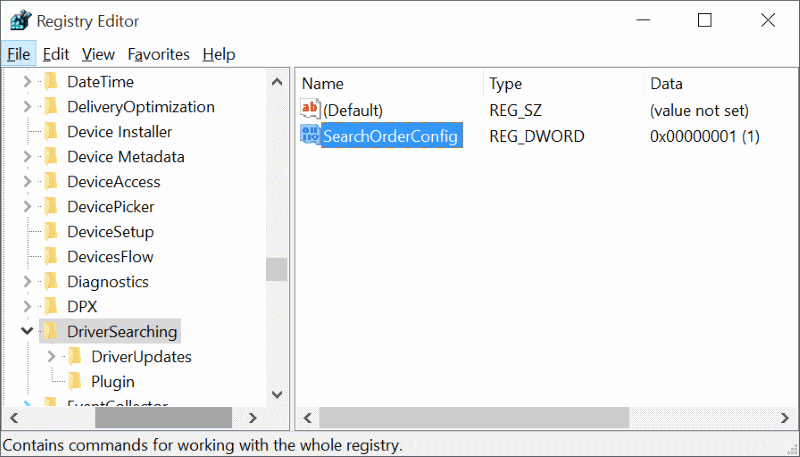The width and height of the screenshot is (800, 457).
Task: Expand the DateTime key
Action: click(27, 82)
